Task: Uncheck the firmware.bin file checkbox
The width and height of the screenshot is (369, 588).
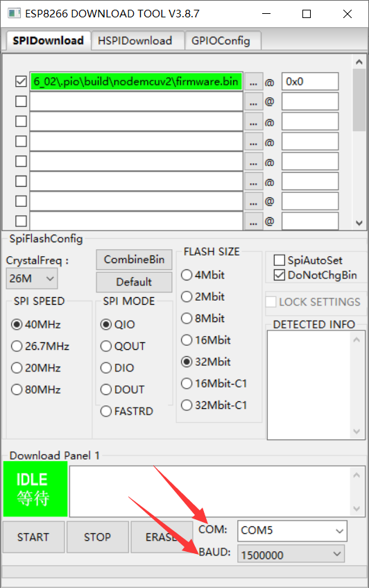Action: tap(21, 81)
